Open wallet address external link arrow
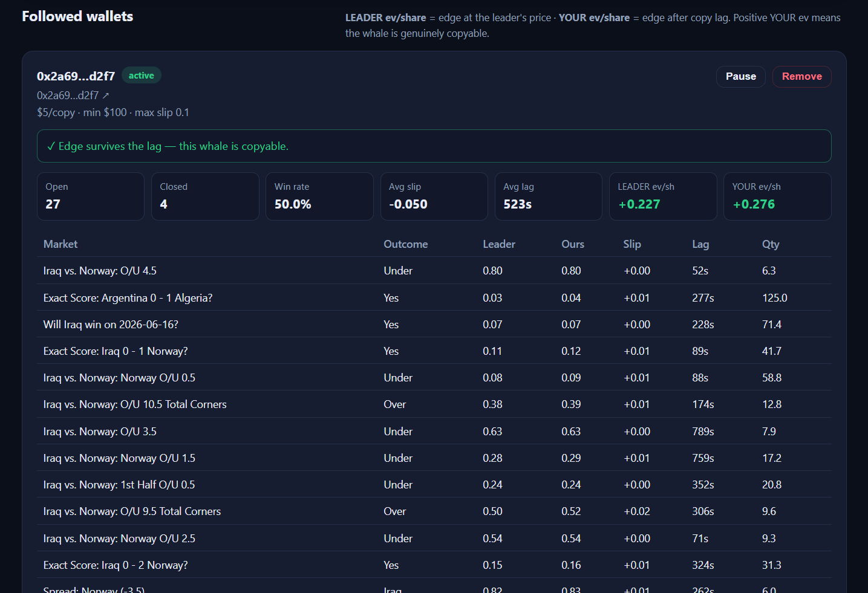Image resolution: width=868 pixels, height=593 pixels. [x=106, y=96]
